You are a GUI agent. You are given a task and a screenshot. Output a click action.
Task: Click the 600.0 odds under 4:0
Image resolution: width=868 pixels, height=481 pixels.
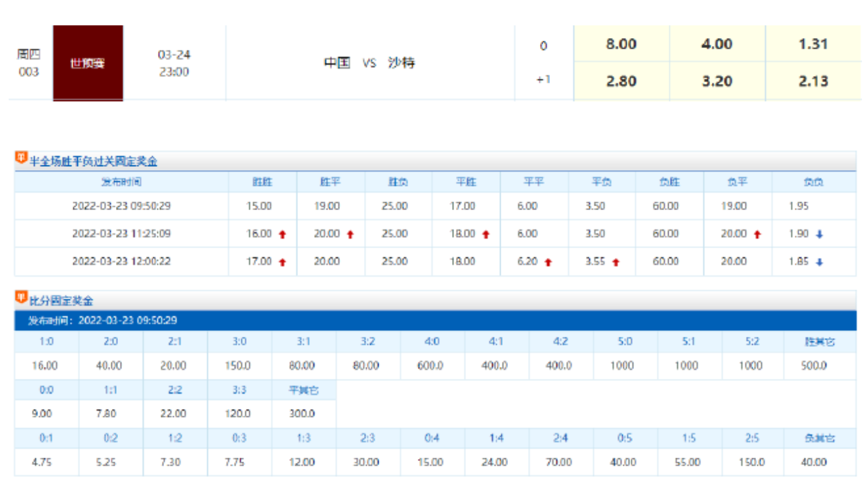point(431,366)
